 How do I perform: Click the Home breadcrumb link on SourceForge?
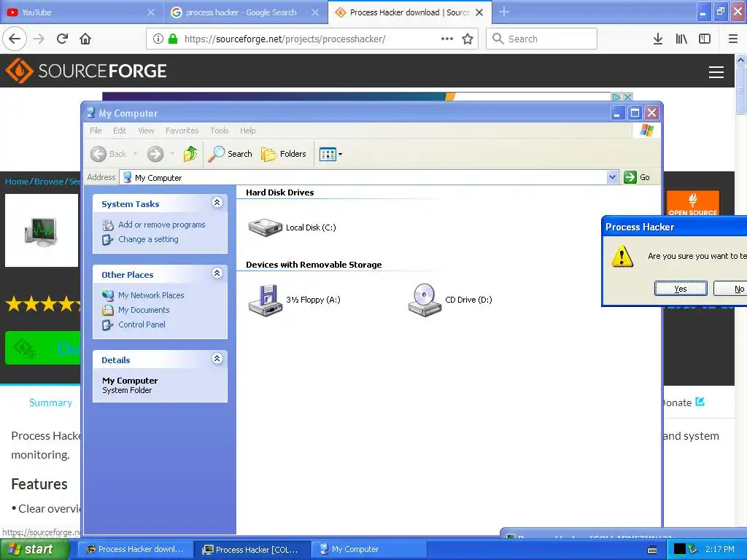17,182
